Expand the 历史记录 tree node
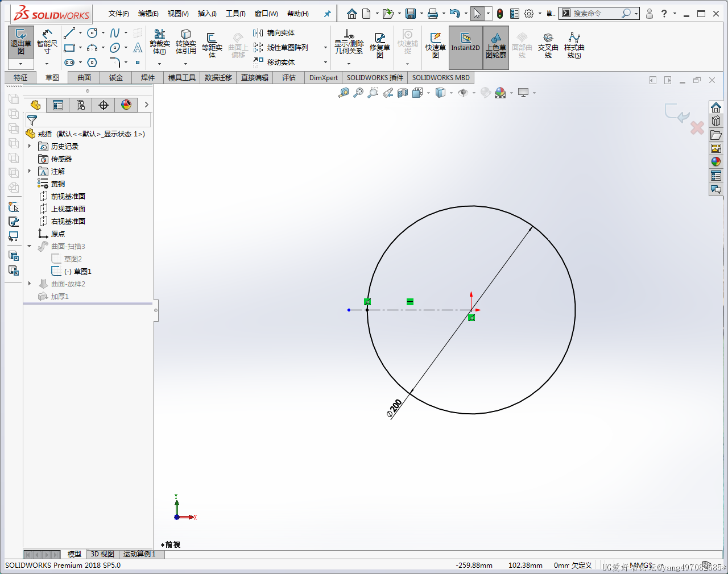The width and height of the screenshot is (728, 574). coord(30,146)
